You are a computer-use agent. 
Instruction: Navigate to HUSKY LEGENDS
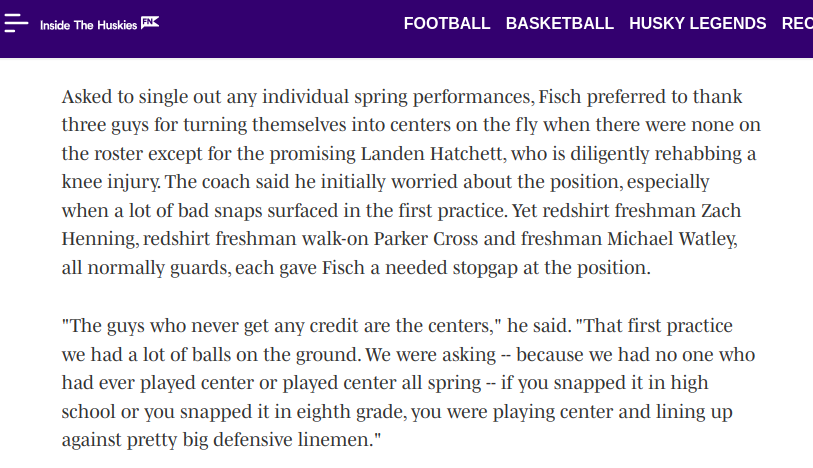pyautogui.click(x=697, y=24)
